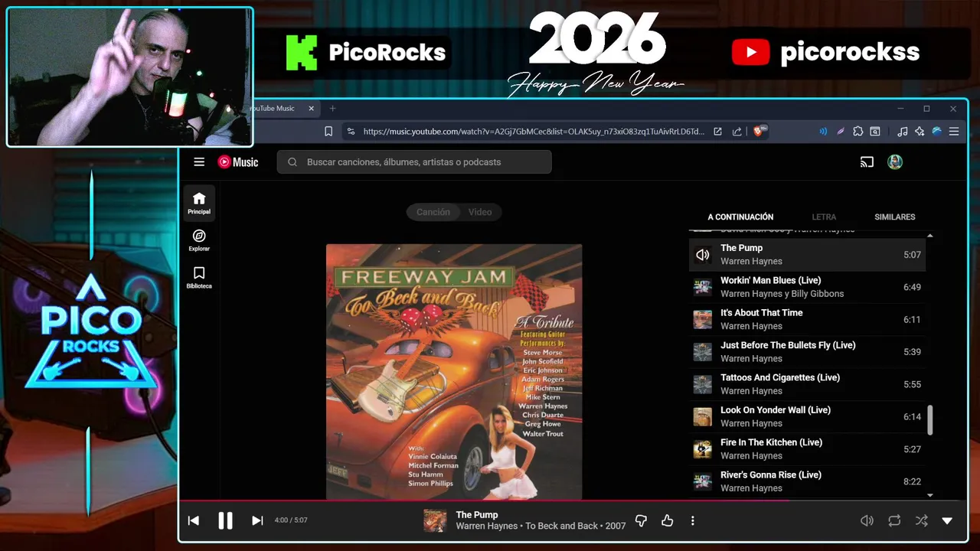Mute the player volume
Image resolution: width=980 pixels, height=551 pixels.
pyautogui.click(x=867, y=520)
